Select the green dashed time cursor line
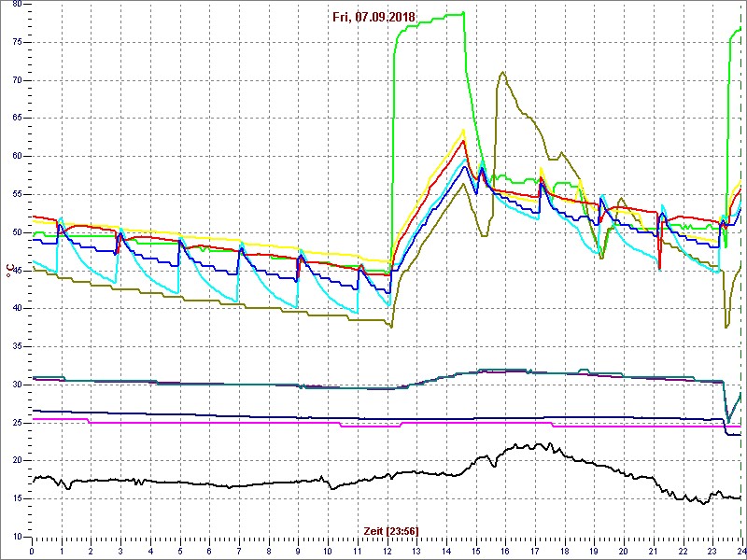The height and width of the screenshot is (560, 747). [740, 269]
